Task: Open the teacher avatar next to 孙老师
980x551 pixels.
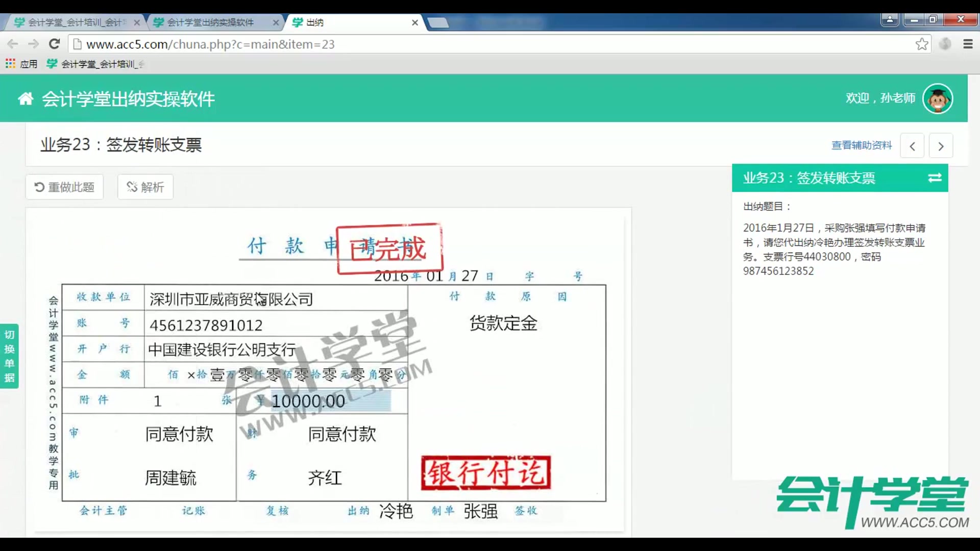Action: pyautogui.click(x=937, y=98)
